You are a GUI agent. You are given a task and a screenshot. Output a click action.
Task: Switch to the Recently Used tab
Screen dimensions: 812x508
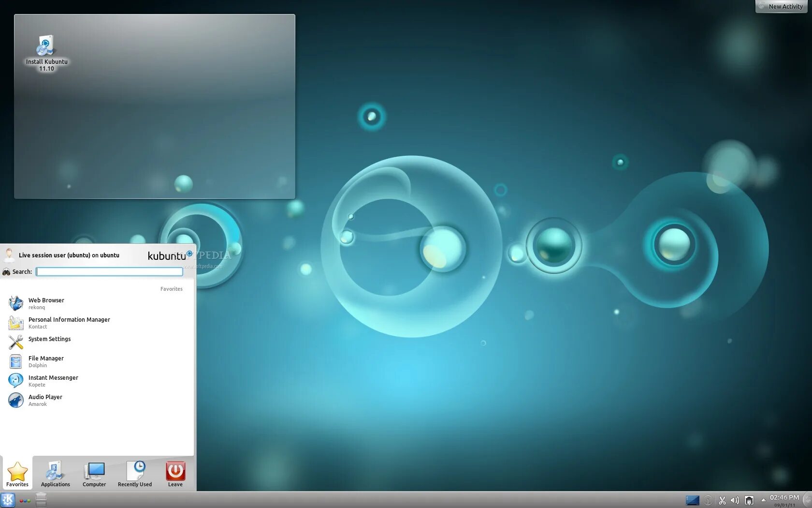pos(135,474)
